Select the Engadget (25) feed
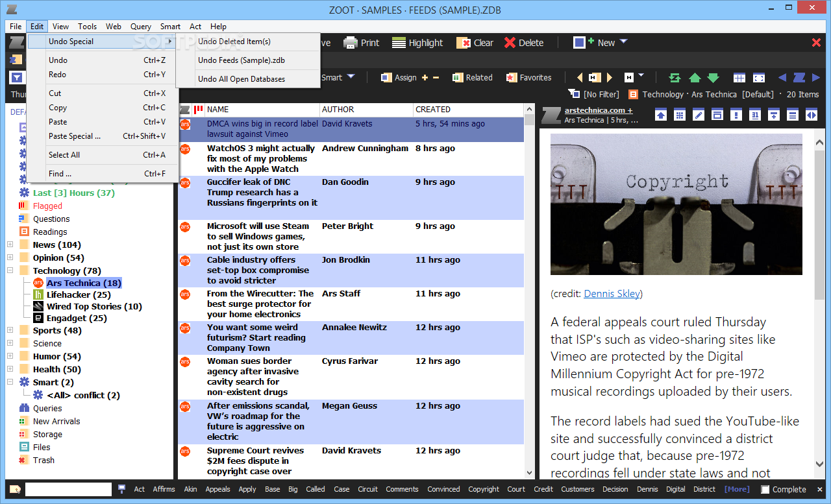831x504 pixels. pyautogui.click(x=77, y=318)
